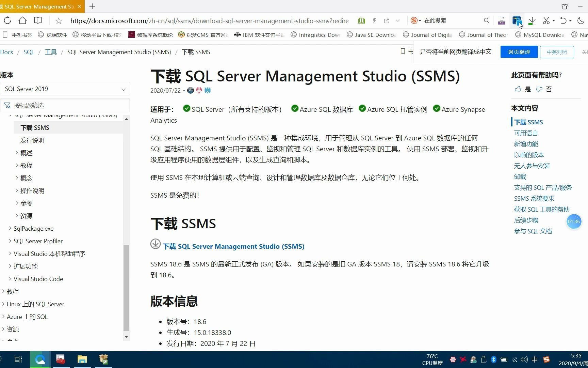Click the blue translate extension icon
Image resolution: width=588 pixels, height=368 pixels.
pyautogui.click(x=517, y=20)
